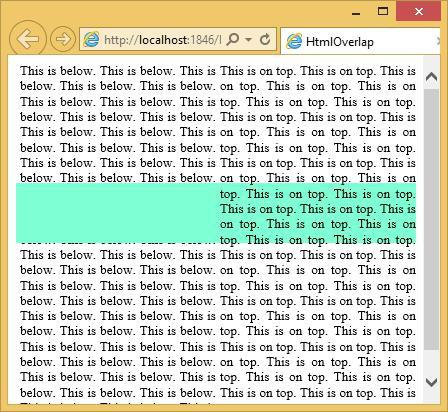
Task: Click the scrollbar down arrow
Action: 431,382
